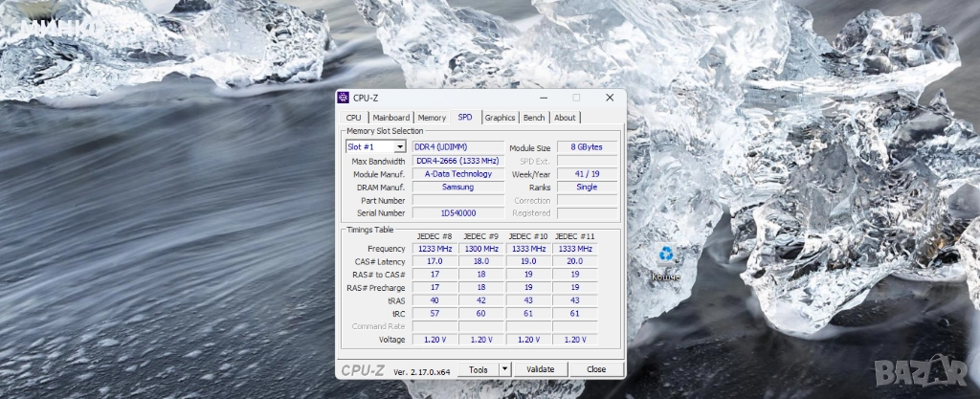
Task: Open the Bench tab
Action: tap(534, 118)
